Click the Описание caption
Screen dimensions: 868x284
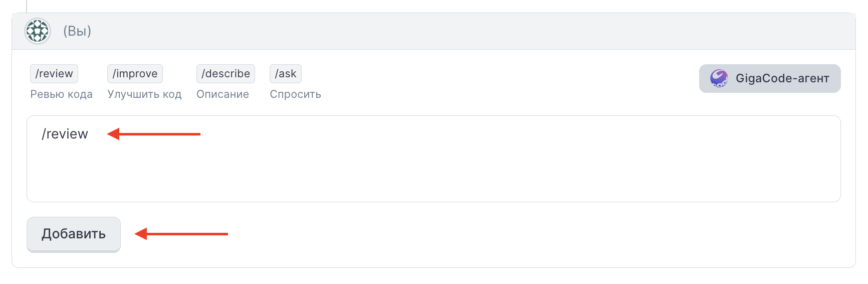tap(223, 94)
